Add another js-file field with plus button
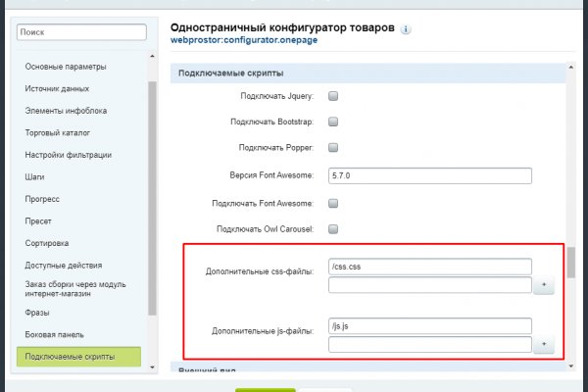This screenshot has width=588, height=392. point(545,345)
